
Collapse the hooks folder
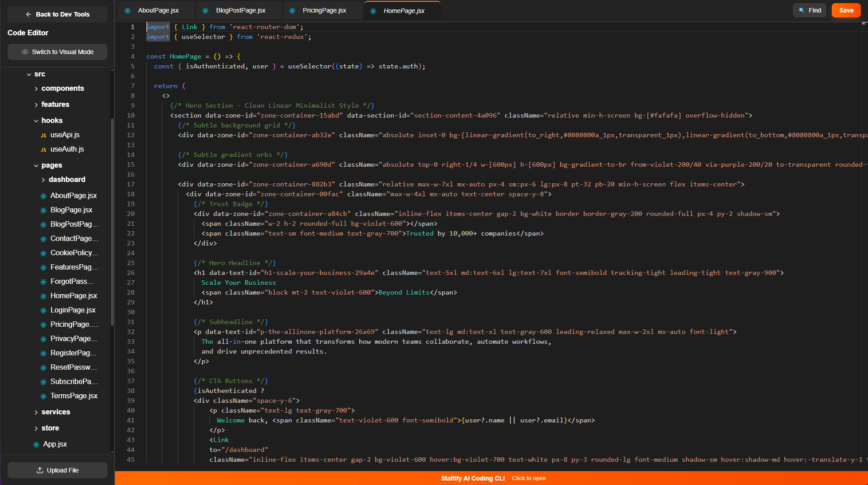click(36, 121)
